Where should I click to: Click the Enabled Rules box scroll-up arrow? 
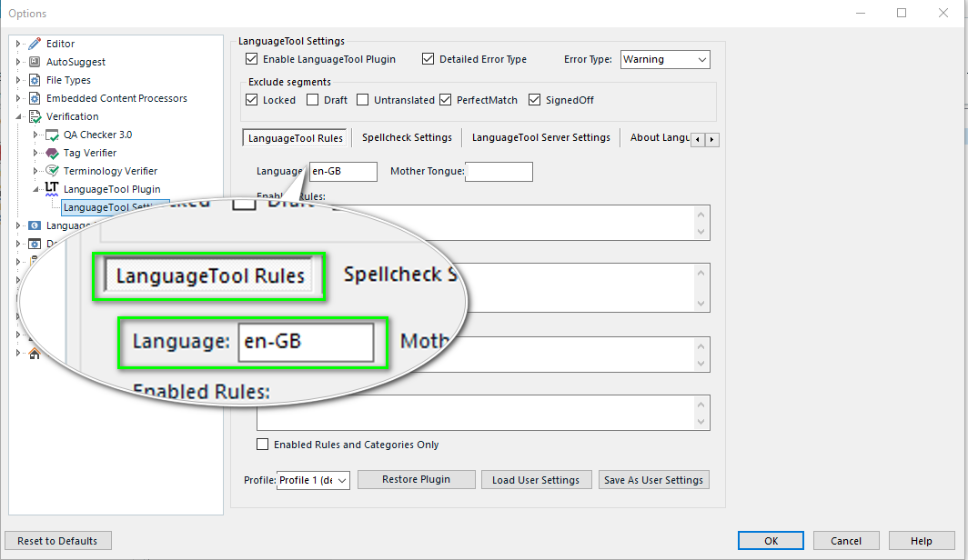[701, 215]
